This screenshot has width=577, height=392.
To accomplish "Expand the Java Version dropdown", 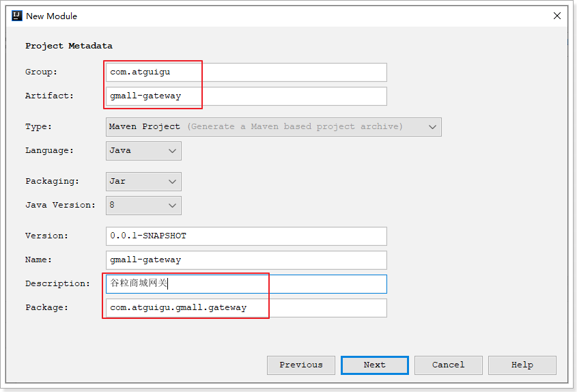I will tap(143, 205).
